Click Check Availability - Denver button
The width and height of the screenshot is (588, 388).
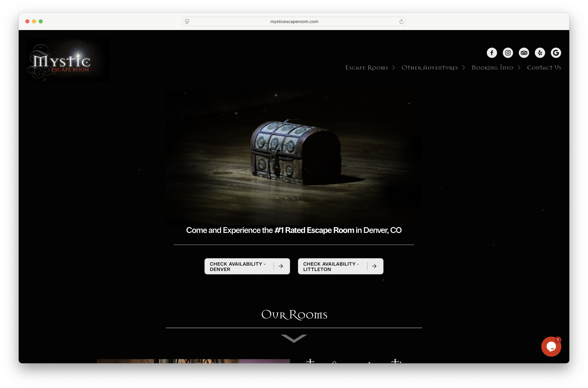point(247,266)
